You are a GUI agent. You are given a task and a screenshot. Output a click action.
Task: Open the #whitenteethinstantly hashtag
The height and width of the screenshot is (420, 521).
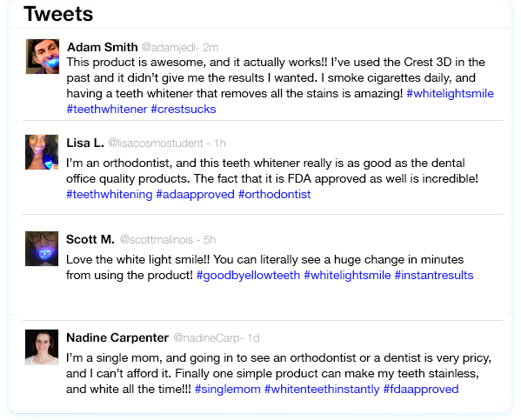click(322, 389)
